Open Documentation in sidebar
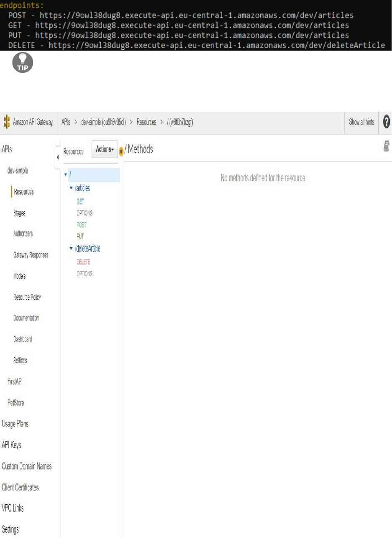The image size is (392, 538). pos(26,318)
